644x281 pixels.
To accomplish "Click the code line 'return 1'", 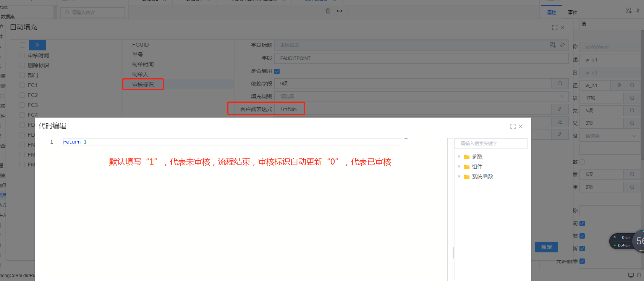I will [x=75, y=142].
